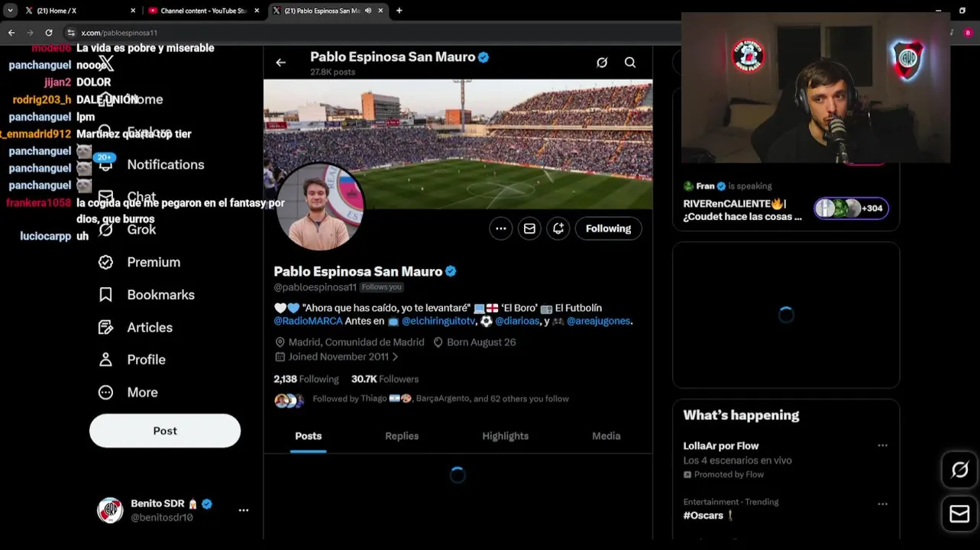Toggle post notifications bell for Pablo
The height and width of the screenshot is (550, 980).
pos(558,228)
